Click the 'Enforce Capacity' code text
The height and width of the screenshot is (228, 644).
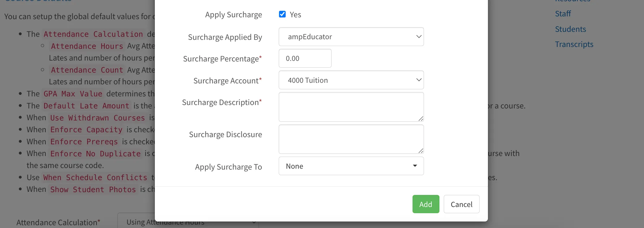point(87,130)
